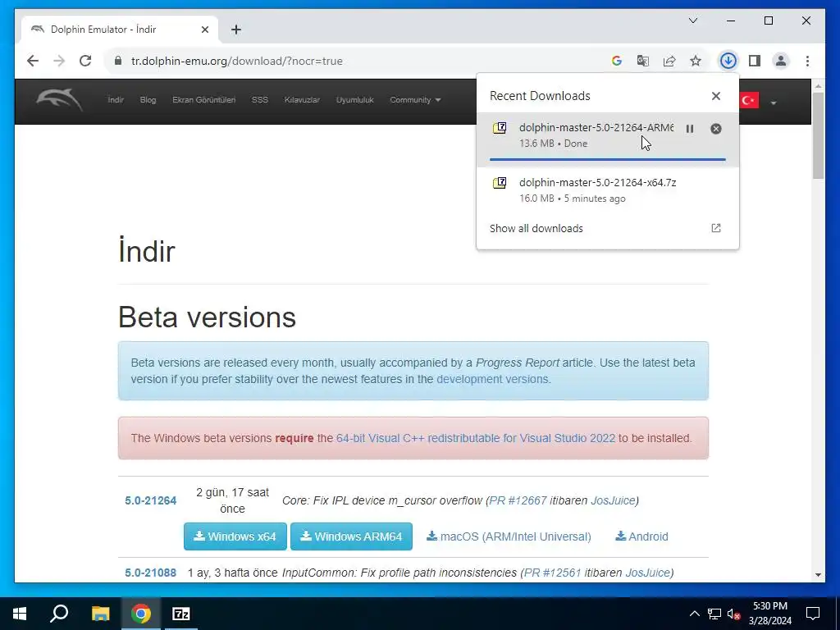Download macOS (ARM/Intel Universal) build
The width and height of the screenshot is (840, 630).
[x=509, y=536]
